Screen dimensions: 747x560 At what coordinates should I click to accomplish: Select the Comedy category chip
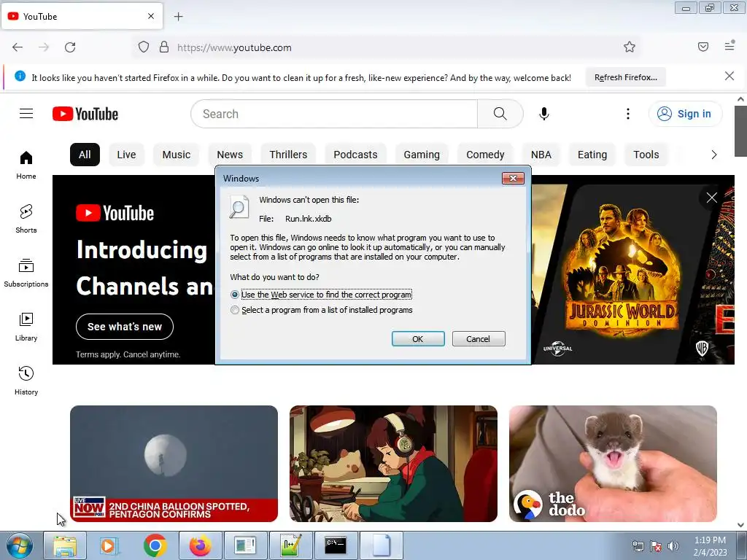tap(485, 155)
